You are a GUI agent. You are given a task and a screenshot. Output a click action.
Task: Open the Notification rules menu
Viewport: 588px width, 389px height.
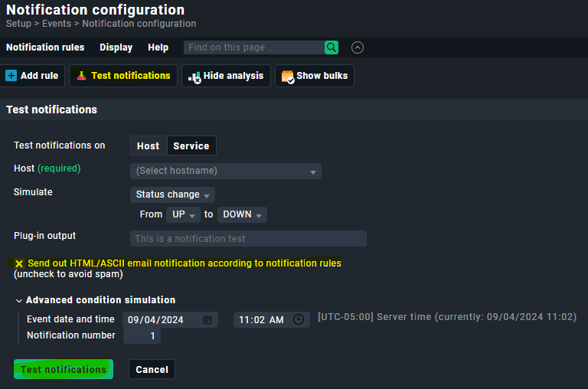[x=45, y=47]
